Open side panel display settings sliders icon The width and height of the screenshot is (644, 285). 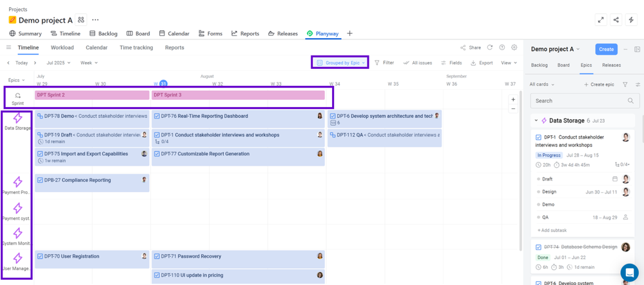click(638, 84)
